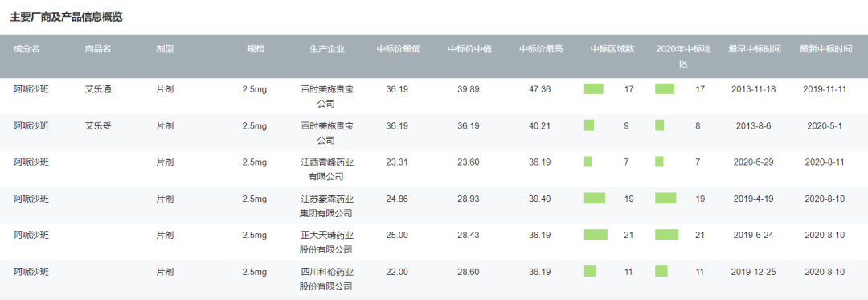
Task: Click the 23.31 lowest price value
Action: pos(397,162)
